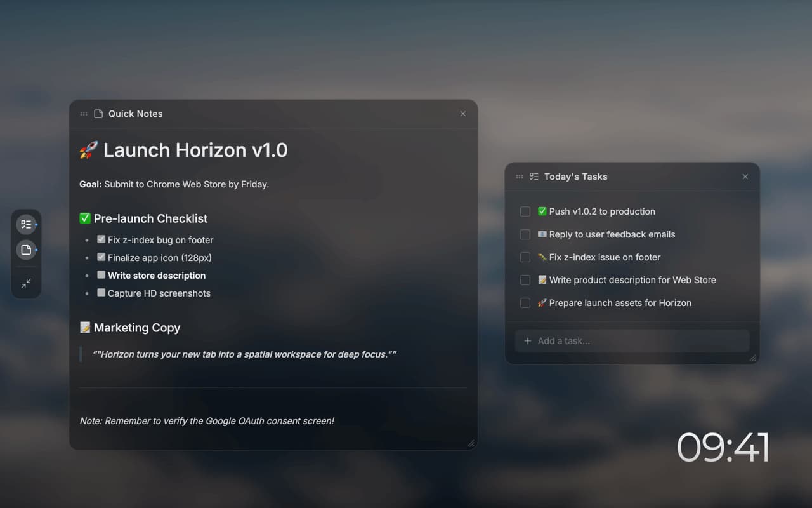This screenshot has height=508, width=812.
Task: Click the Today's Tasks checklist icon
Action: [x=534, y=177]
